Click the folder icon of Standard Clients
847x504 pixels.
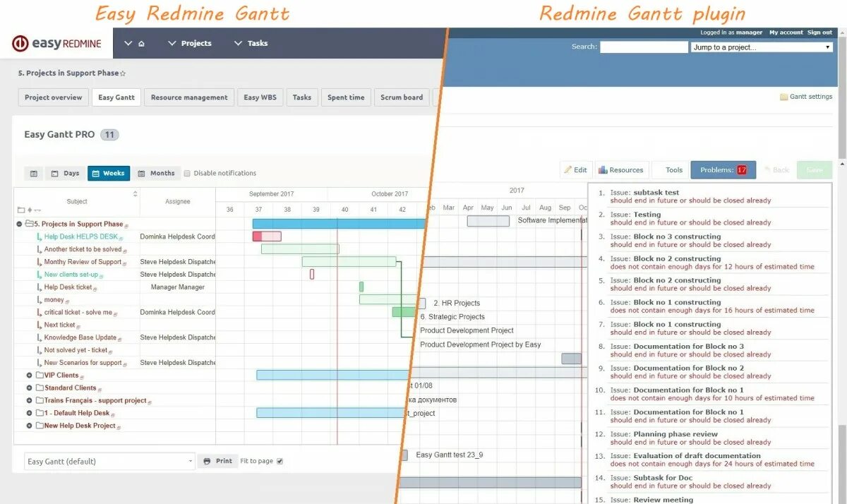40,388
